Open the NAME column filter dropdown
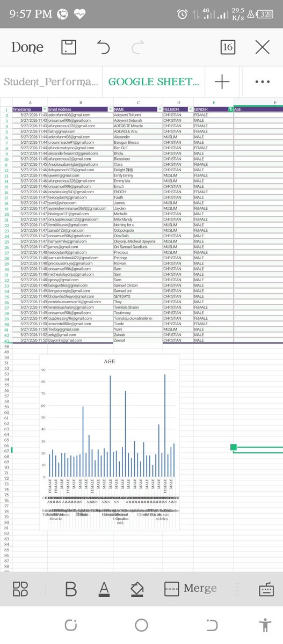 [x=160, y=109]
